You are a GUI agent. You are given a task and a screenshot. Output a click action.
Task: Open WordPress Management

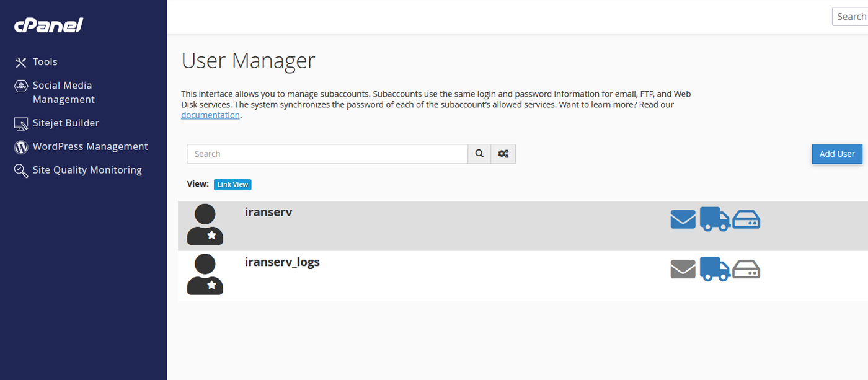click(90, 146)
